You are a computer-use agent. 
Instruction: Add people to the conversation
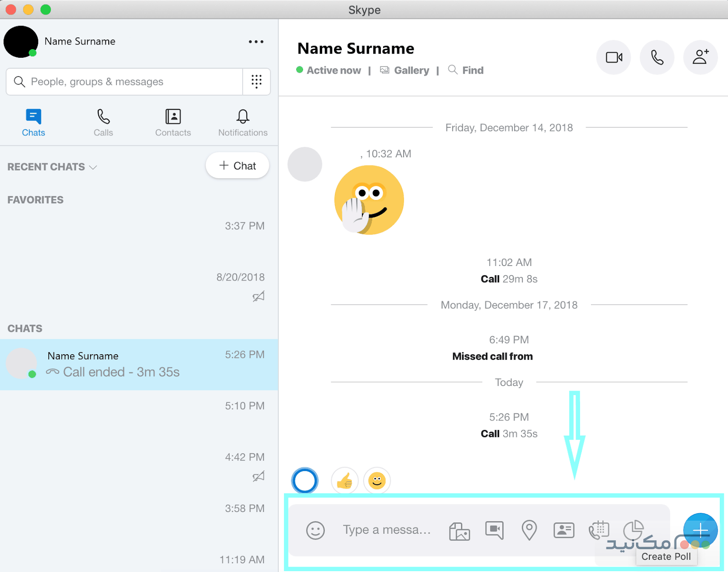pos(700,57)
